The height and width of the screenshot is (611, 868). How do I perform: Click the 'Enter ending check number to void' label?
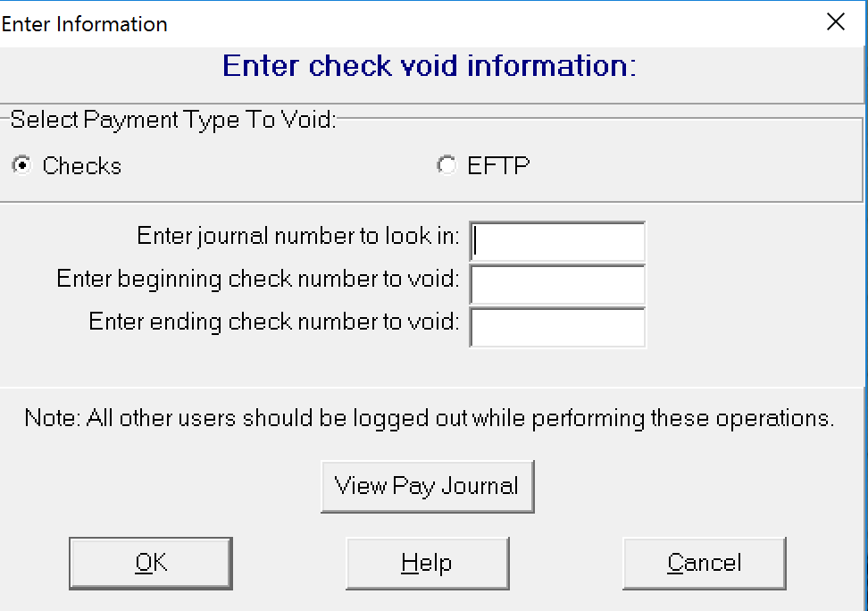274,322
